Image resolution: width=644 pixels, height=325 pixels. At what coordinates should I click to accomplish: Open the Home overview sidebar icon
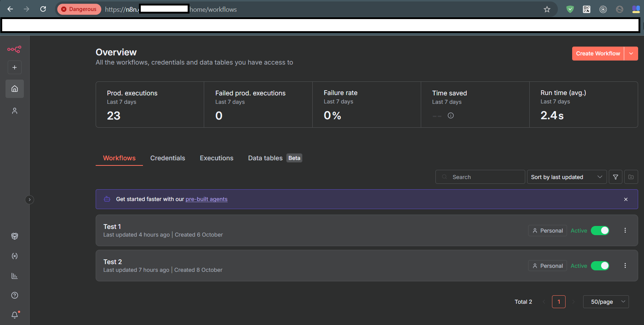(15, 89)
